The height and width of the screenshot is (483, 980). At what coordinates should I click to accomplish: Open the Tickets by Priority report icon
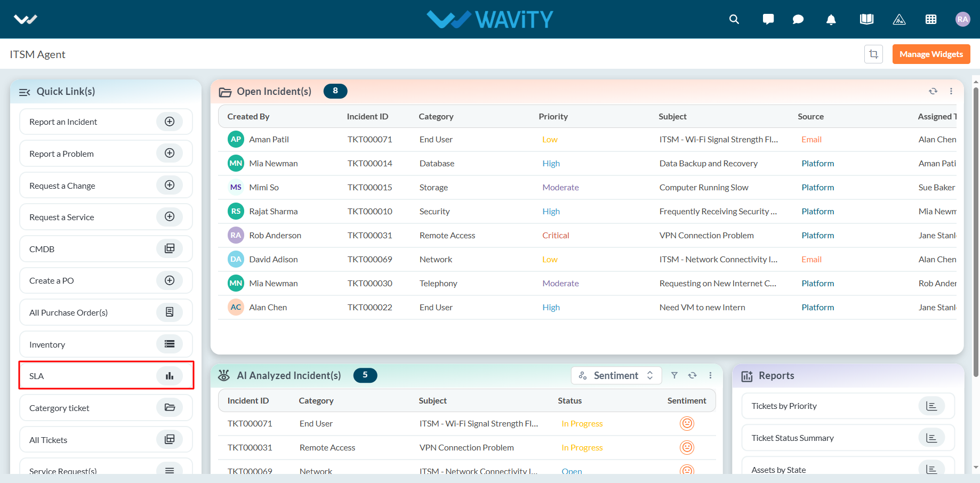pyautogui.click(x=931, y=406)
